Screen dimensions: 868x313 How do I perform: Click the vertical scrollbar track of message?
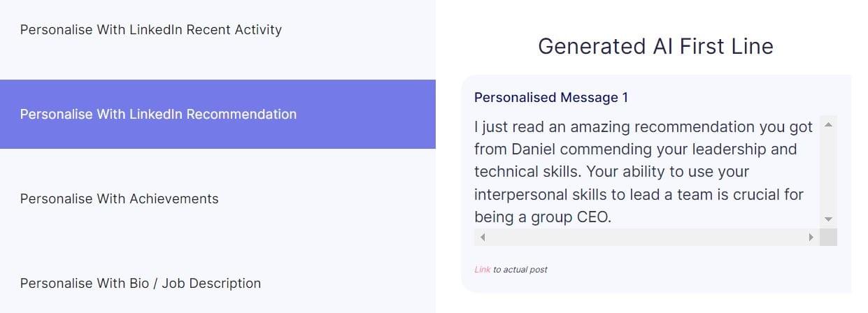828,172
